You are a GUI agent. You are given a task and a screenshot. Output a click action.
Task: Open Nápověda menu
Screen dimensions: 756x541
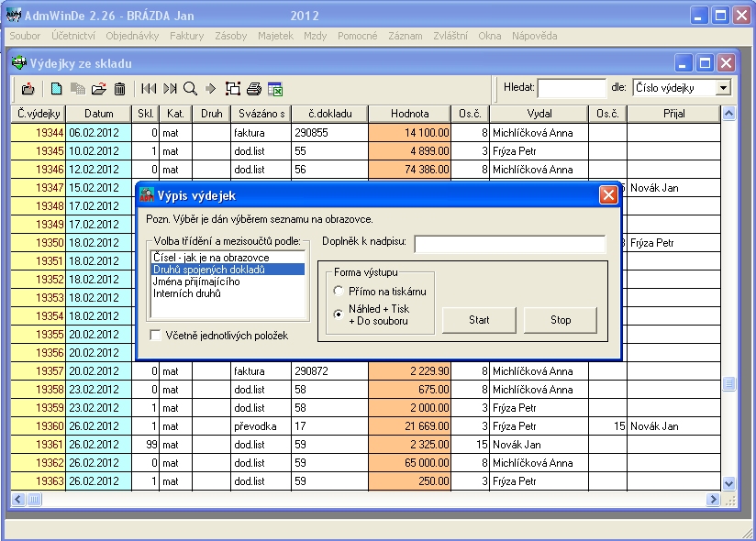pos(534,36)
